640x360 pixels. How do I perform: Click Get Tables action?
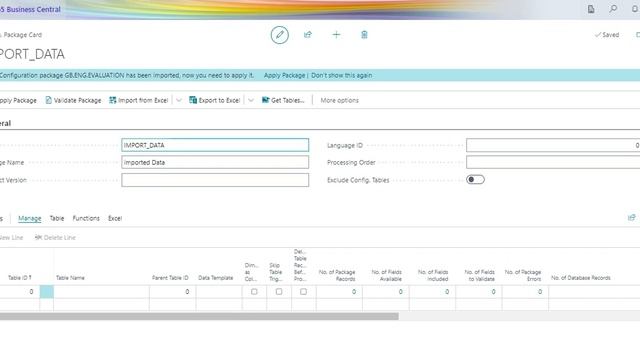283,100
